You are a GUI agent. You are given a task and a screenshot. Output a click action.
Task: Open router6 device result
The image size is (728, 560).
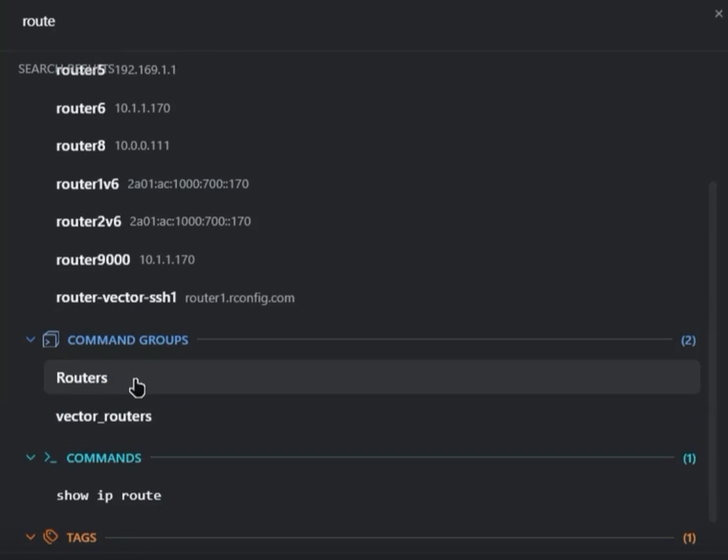81,108
